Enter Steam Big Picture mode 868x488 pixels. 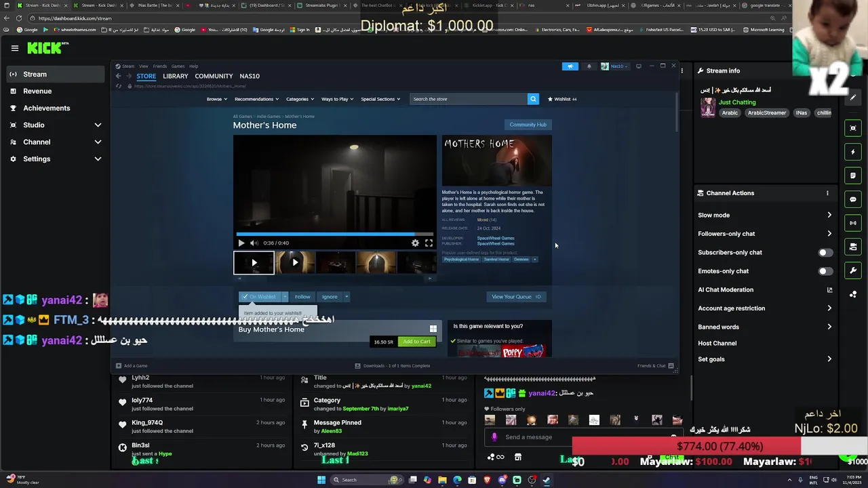(638, 66)
